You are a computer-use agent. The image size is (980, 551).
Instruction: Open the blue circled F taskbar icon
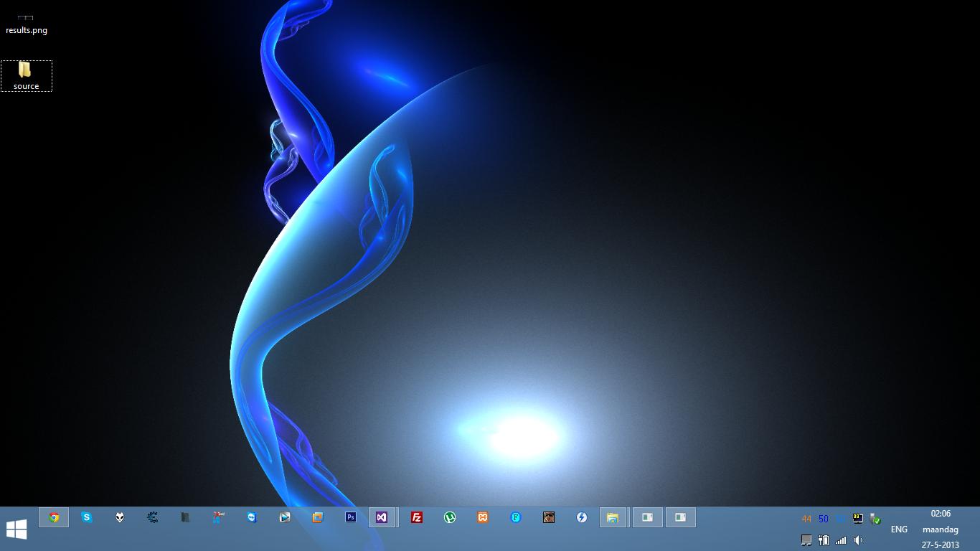click(x=516, y=517)
